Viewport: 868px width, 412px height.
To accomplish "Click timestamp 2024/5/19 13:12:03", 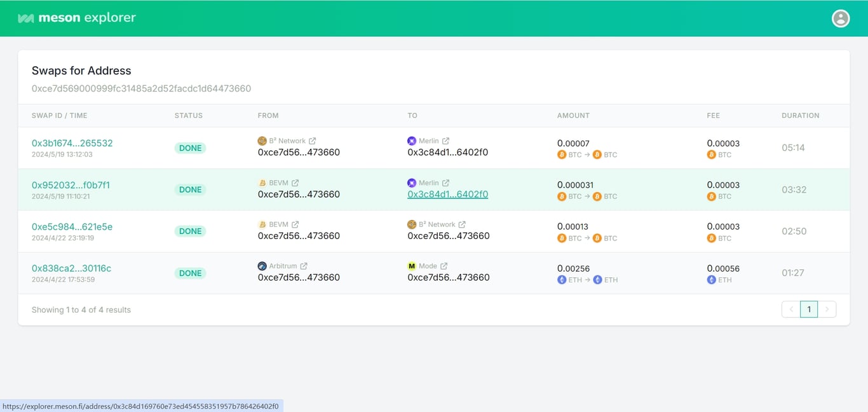I will point(62,154).
